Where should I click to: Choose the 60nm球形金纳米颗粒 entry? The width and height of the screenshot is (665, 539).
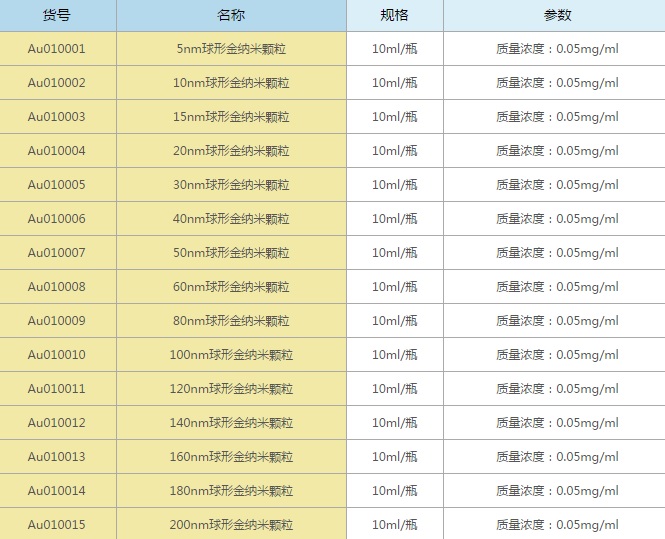pos(232,287)
